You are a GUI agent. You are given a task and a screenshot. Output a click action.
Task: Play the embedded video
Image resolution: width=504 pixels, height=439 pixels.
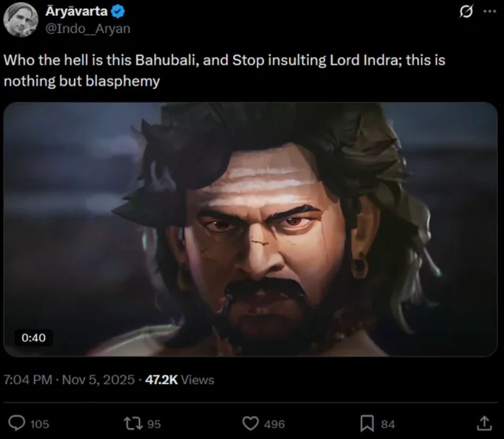pyautogui.click(x=250, y=229)
